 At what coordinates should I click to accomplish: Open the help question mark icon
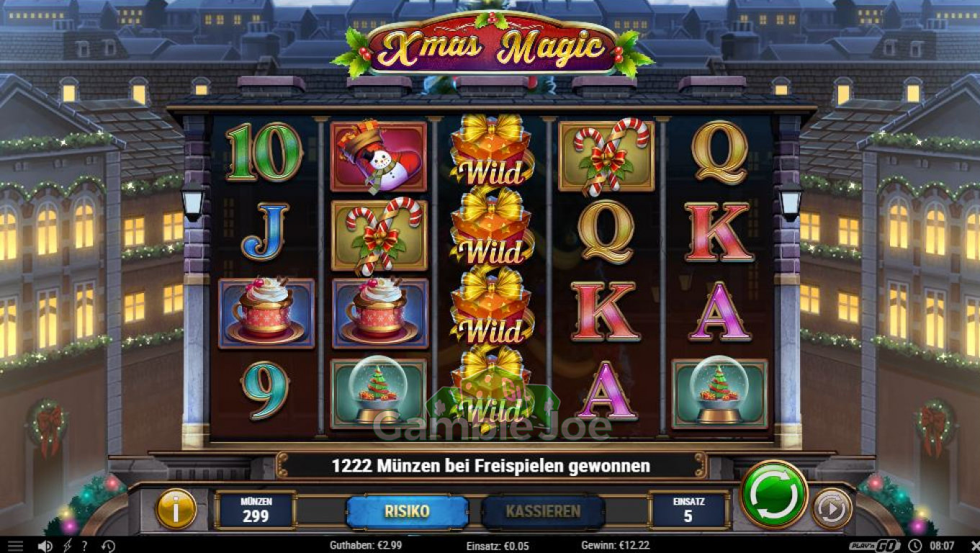[85, 546]
